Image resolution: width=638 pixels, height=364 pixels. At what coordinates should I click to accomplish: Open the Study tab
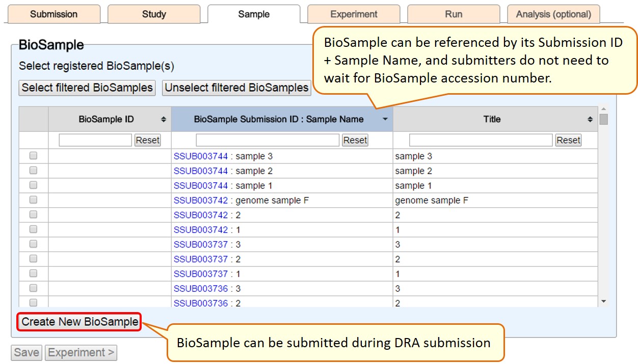pyautogui.click(x=154, y=14)
